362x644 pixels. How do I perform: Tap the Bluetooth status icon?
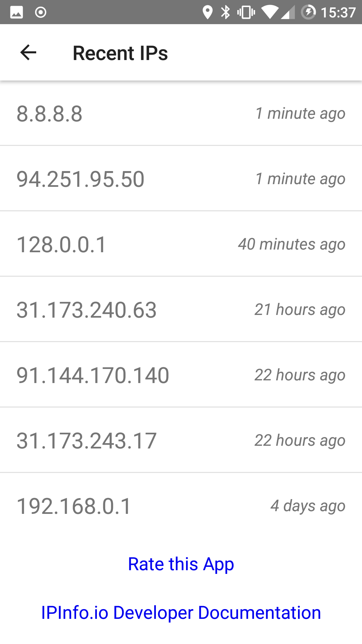click(x=226, y=12)
